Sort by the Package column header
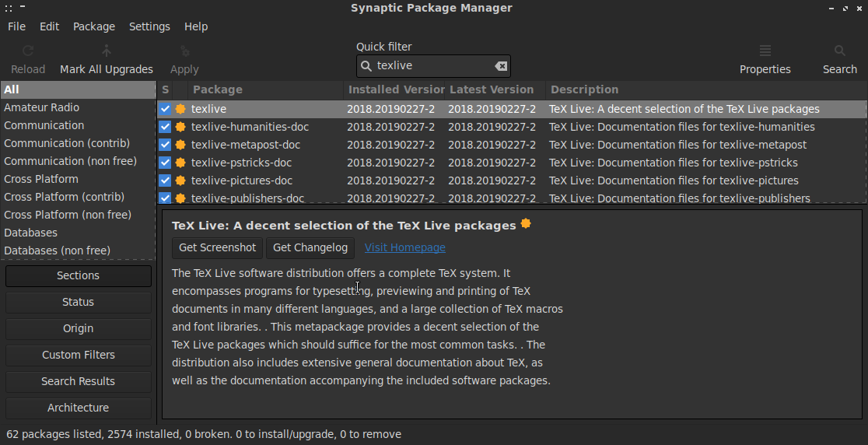Viewport: 868px width, 445px height. [266, 89]
